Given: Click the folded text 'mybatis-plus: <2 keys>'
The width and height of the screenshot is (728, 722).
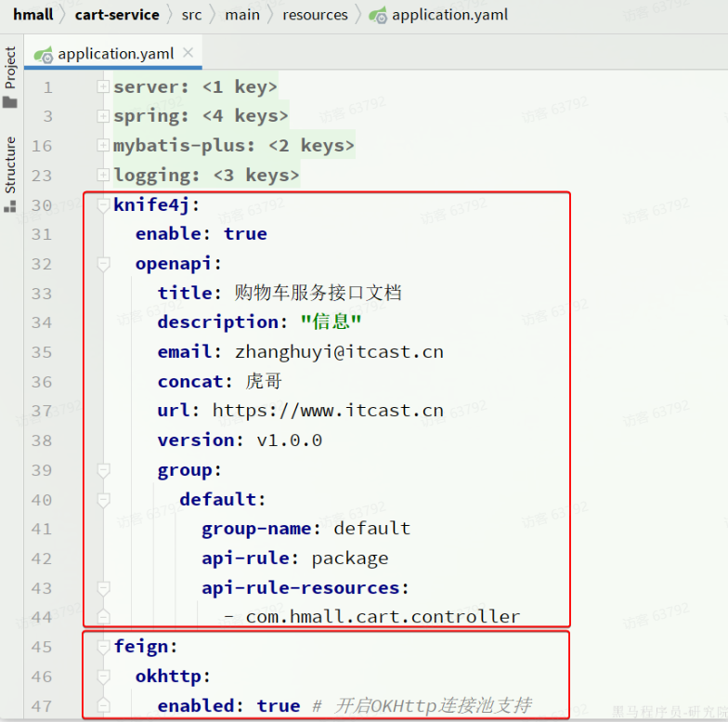Looking at the screenshot, I should click(x=234, y=146).
